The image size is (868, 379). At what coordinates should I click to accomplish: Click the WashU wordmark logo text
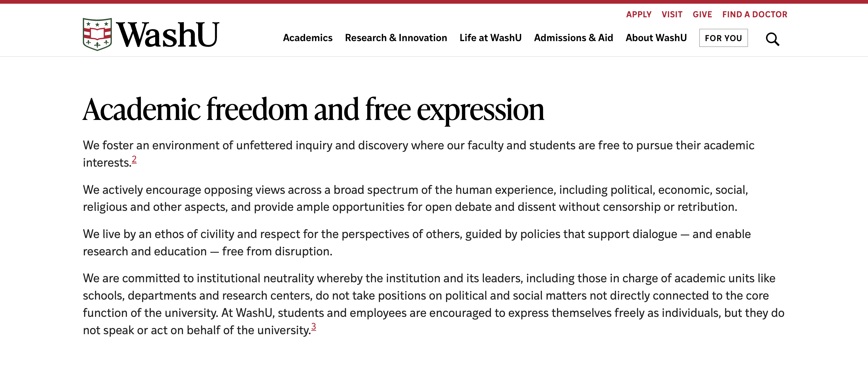pos(168,35)
